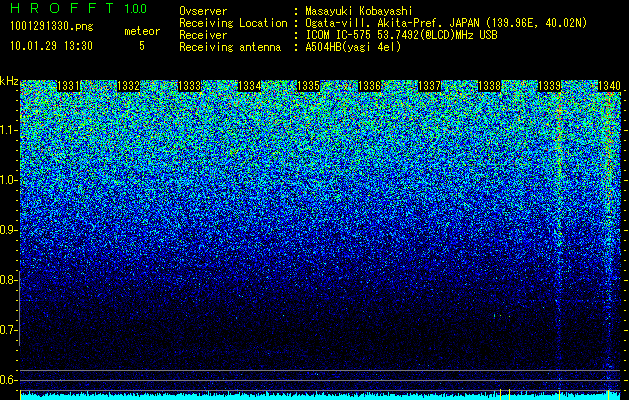Click the 1332 time marker label

coord(128,86)
